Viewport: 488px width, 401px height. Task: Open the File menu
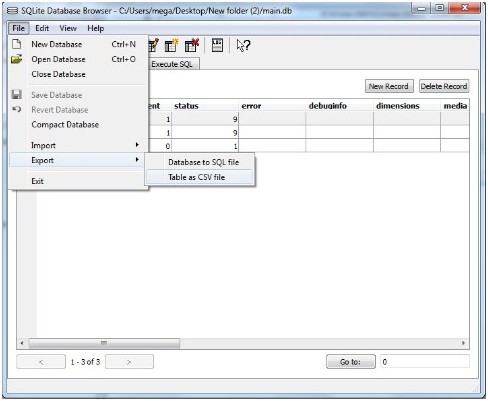coord(19,28)
